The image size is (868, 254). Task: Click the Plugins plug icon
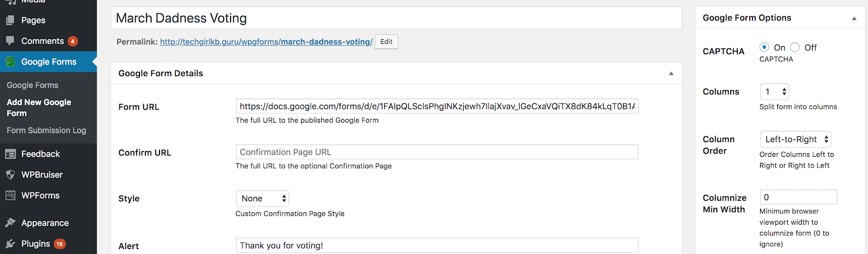pyautogui.click(x=10, y=244)
